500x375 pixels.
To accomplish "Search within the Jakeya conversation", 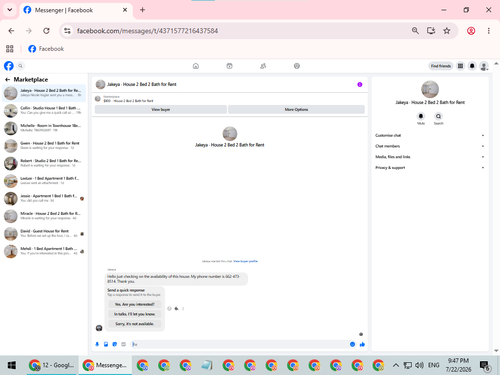I will [438, 116].
